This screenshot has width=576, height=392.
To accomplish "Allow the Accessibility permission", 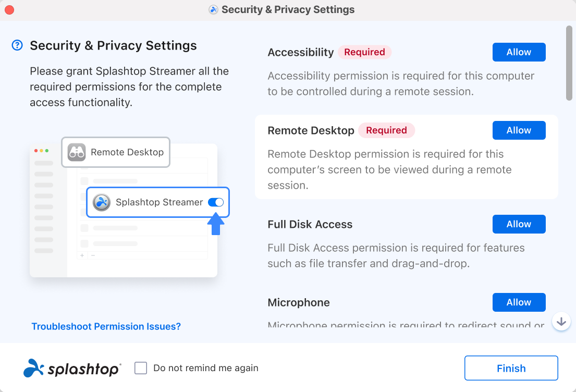I will [519, 52].
